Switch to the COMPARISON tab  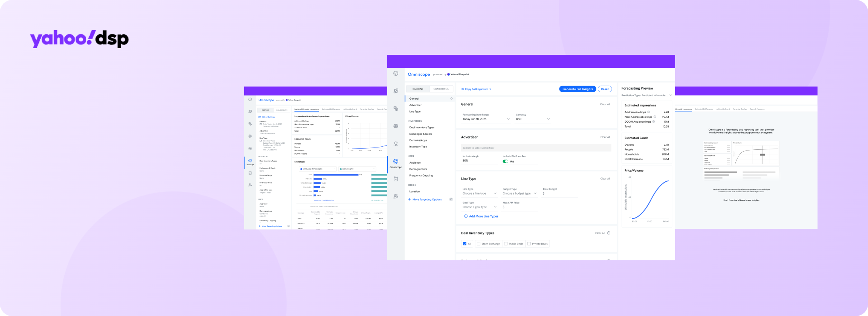[x=441, y=89]
